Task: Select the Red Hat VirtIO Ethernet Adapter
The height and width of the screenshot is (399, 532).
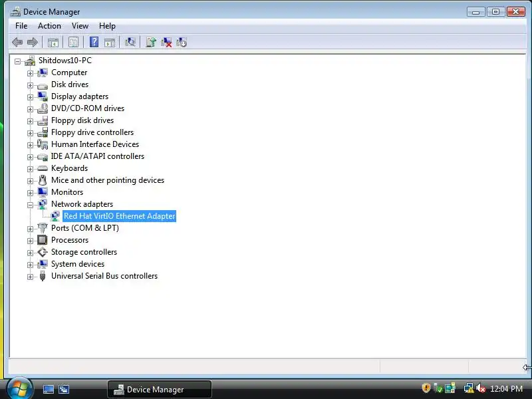Action: click(x=120, y=216)
